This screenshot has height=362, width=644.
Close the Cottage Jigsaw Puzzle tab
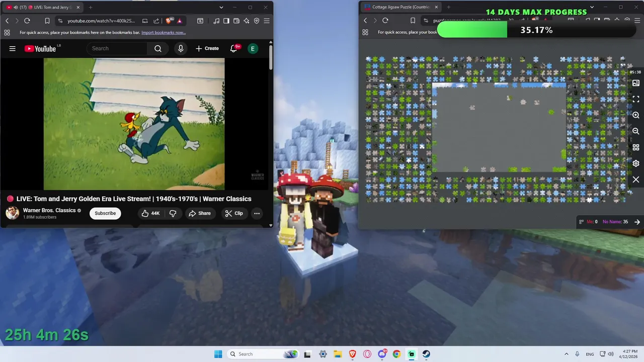[436, 7]
